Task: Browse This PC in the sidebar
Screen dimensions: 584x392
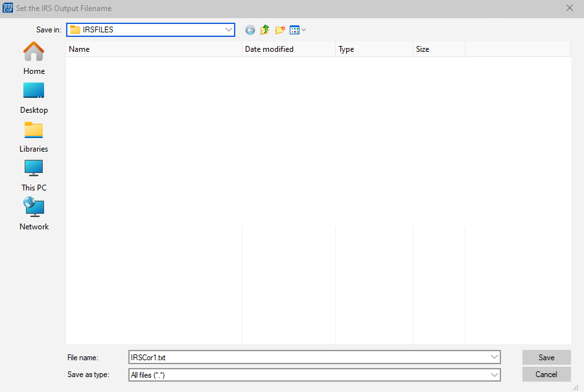Action: click(x=33, y=175)
